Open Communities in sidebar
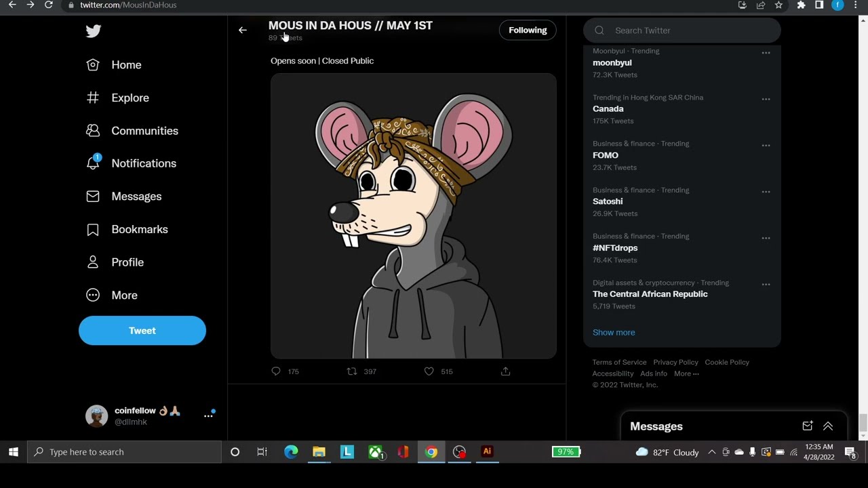Screen dimensions: 868x488 [132, 131]
